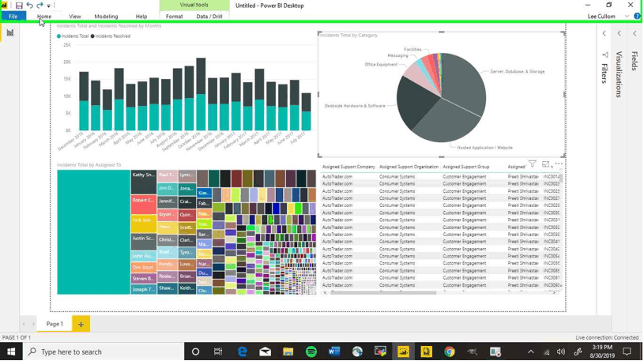Select the large teal treemap block

[x=94, y=232]
